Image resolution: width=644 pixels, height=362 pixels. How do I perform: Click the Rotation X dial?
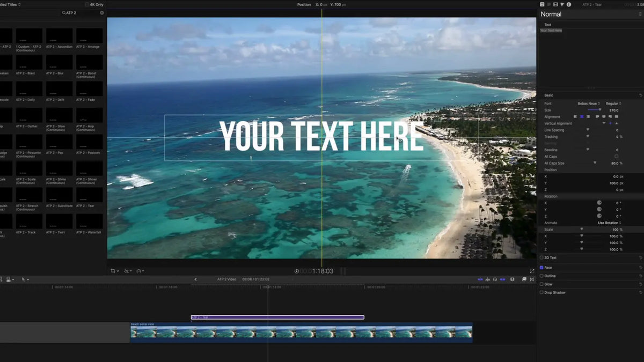coord(599,203)
